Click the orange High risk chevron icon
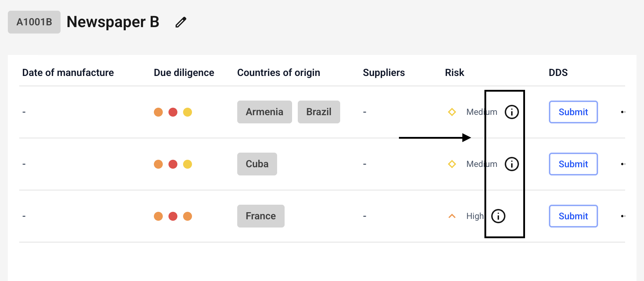Viewport: 644px width, 281px height. tap(452, 216)
